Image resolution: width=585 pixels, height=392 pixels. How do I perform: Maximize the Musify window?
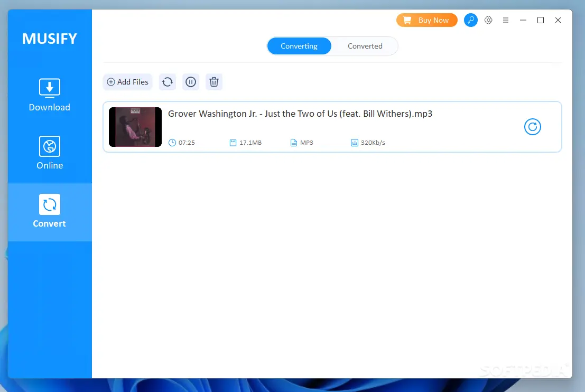coord(540,20)
